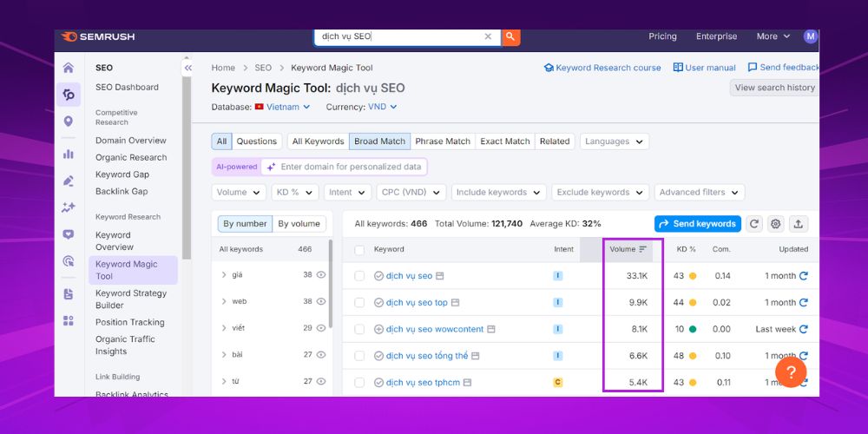
Task: Switch groups to By volume
Action: tap(299, 224)
